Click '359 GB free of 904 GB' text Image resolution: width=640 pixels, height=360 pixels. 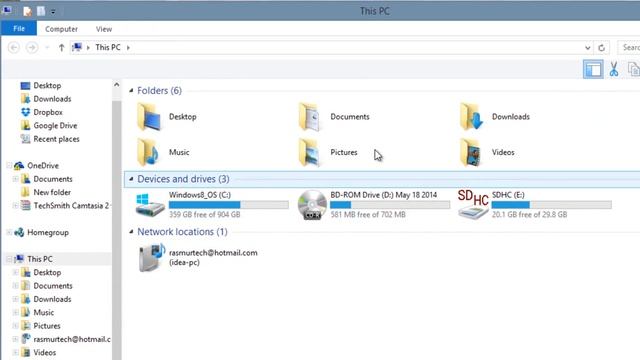pos(204,215)
